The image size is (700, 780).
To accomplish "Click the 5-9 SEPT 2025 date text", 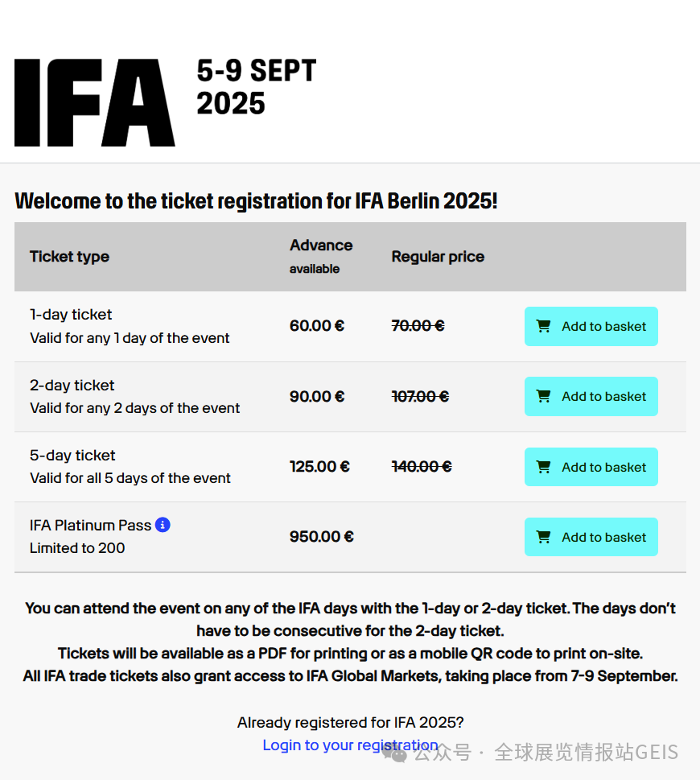I will point(256,87).
